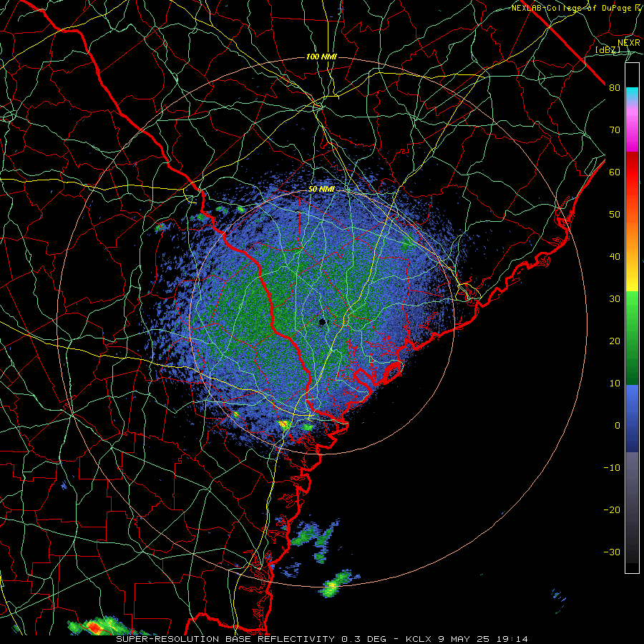Click the 0 dBZ scale value

(x=618, y=426)
